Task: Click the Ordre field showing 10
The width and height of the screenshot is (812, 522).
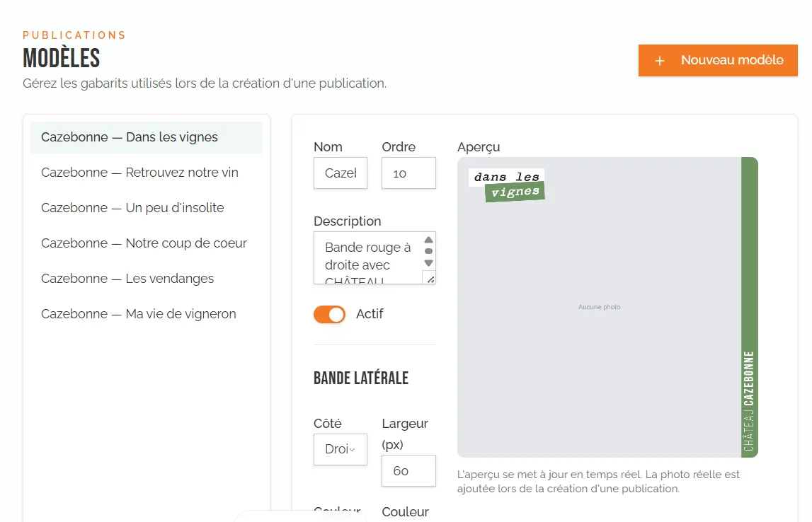Action: click(408, 173)
